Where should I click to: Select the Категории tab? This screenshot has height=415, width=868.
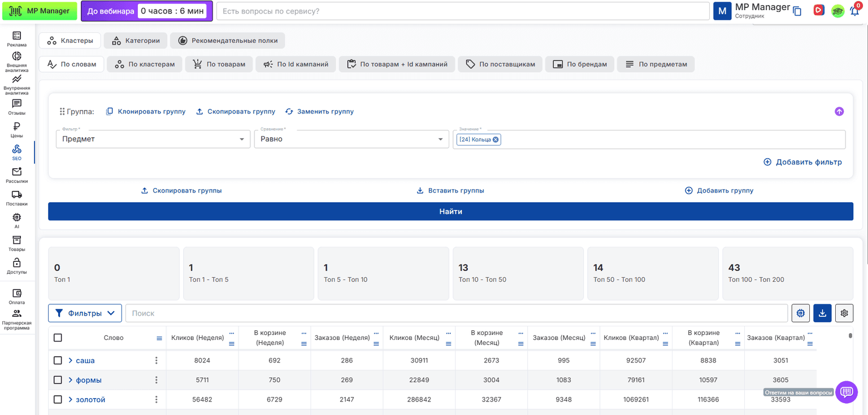click(136, 41)
